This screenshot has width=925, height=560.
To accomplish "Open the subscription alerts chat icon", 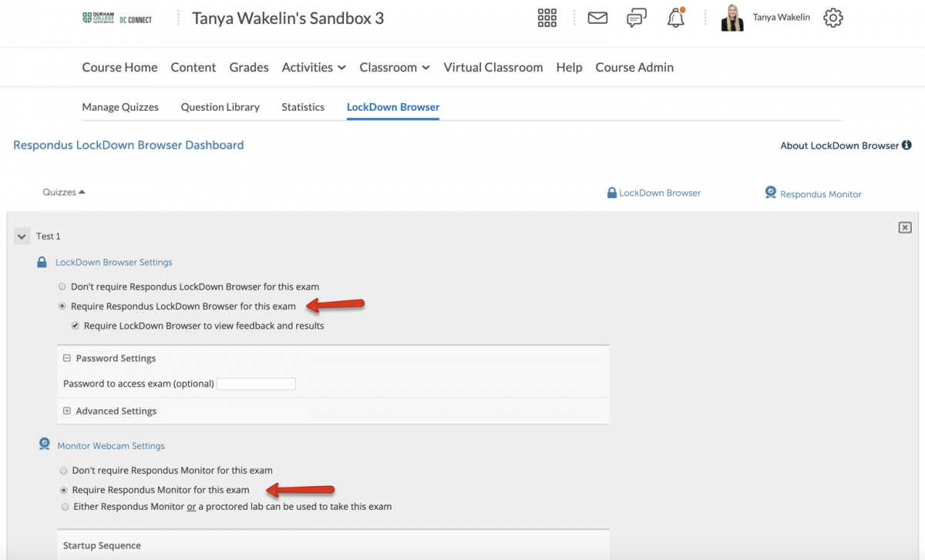I will [x=637, y=18].
